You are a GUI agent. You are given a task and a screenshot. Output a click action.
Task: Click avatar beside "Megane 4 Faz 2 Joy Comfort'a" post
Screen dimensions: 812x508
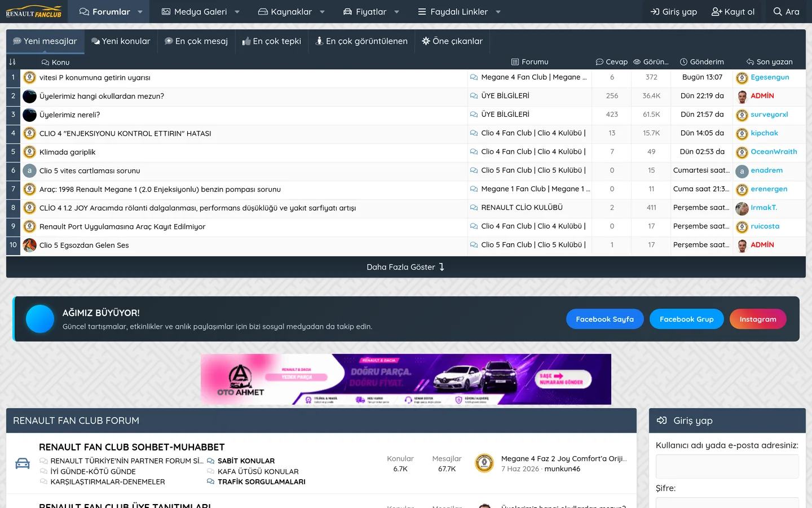coord(484,463)
